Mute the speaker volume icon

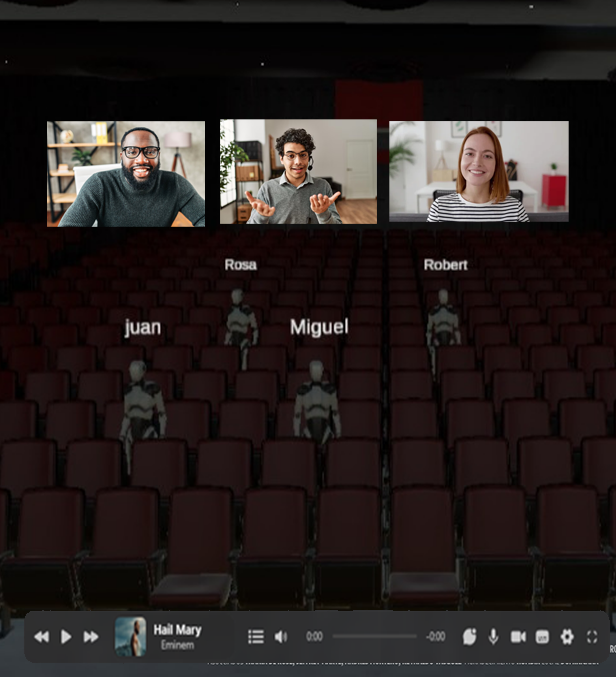(x=281, y=637)
